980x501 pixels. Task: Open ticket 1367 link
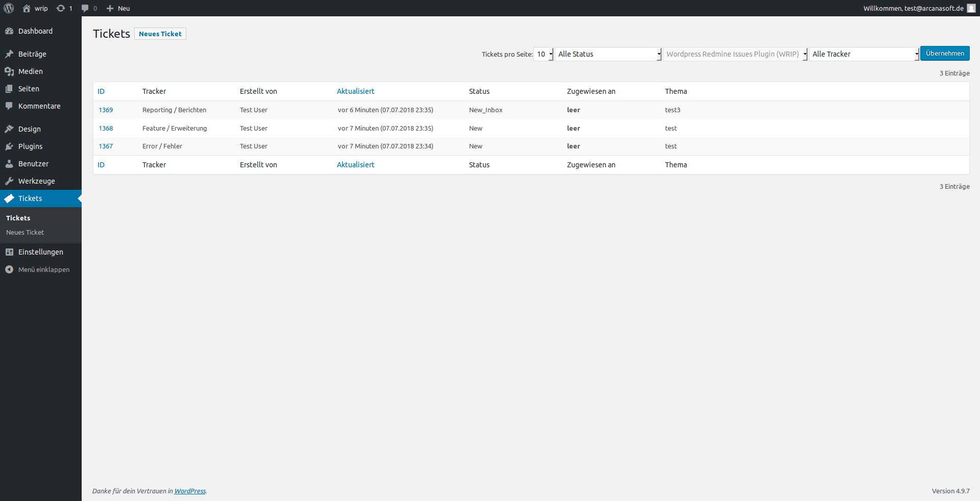106,146
